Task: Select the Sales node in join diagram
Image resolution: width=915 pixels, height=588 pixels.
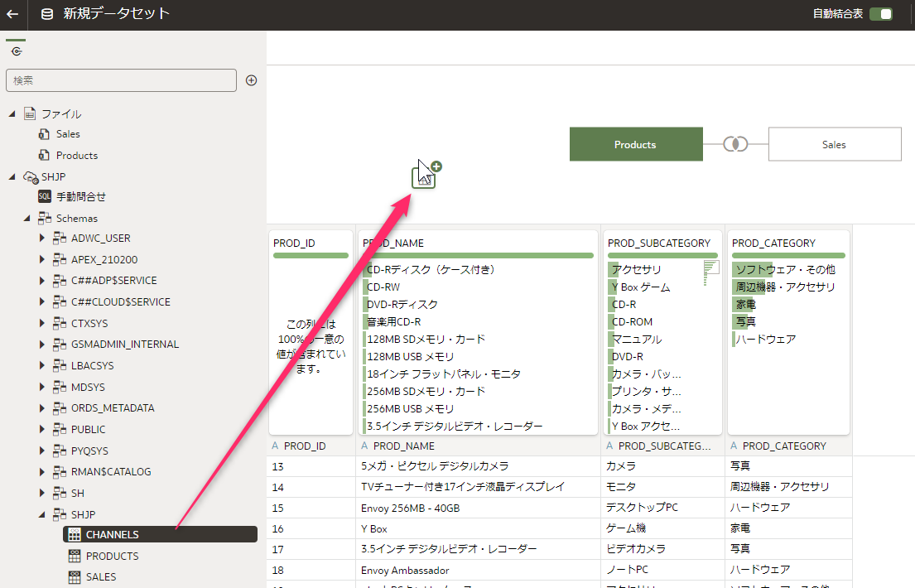Action: pos(835,144)
